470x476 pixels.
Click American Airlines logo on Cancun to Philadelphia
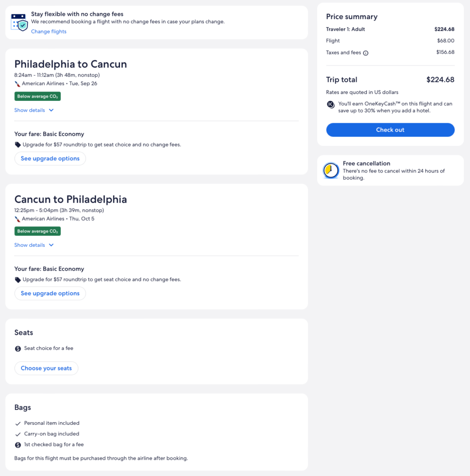point(18,219)
